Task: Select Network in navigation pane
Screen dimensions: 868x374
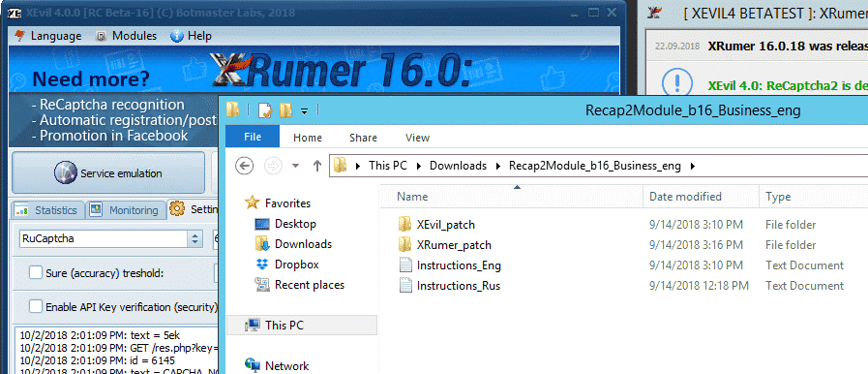Action: (286, 365)
